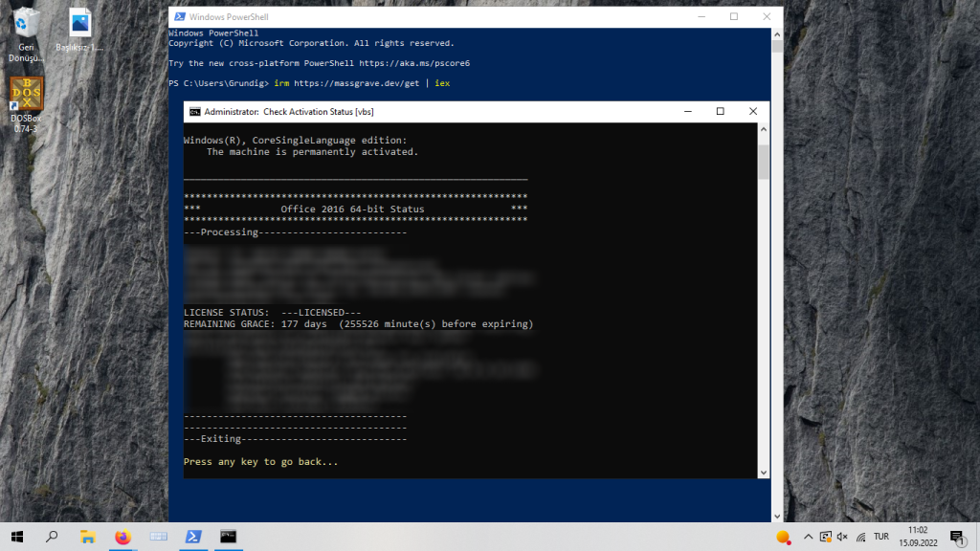Click the 'Press any key to go back...' text

[260, 462]
